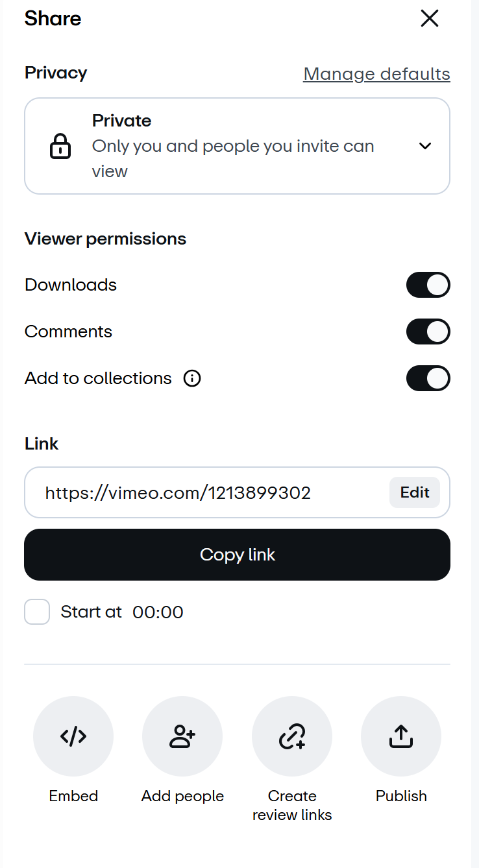Open the Private privacy selector
The height and width of the screenshot is (868, 479).
coord(237,146)
